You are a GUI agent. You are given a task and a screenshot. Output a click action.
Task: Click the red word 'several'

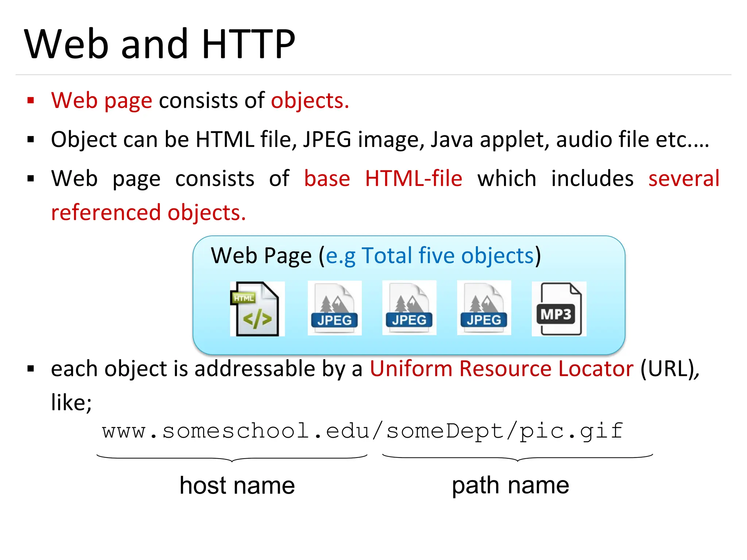pyautogui.click(x=684, y=178)
